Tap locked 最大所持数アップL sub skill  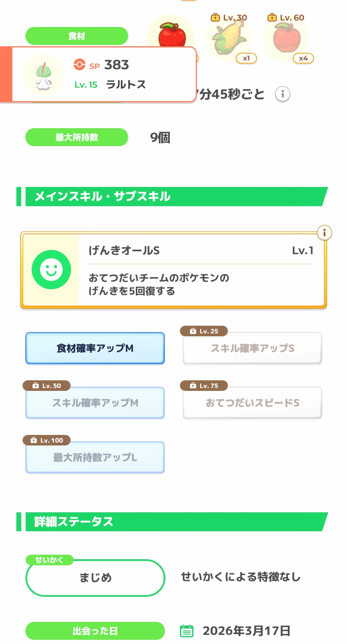pyautogui.click(x=95, y=457)
